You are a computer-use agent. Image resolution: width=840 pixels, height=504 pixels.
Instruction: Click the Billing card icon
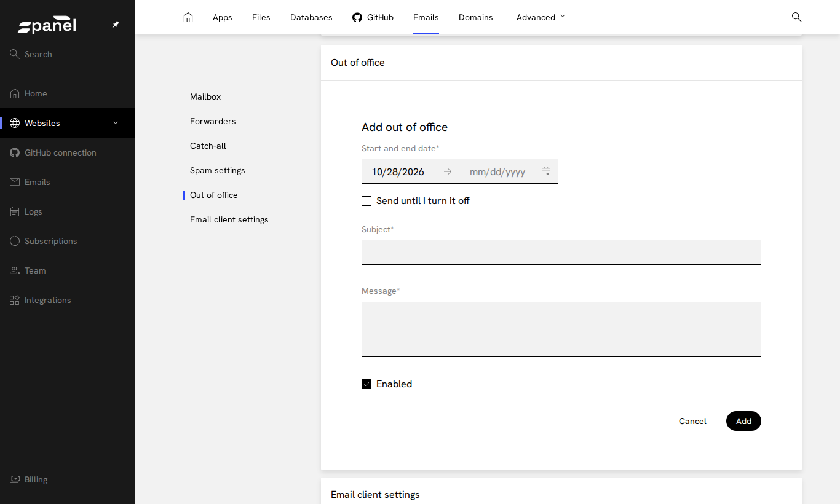15,479
